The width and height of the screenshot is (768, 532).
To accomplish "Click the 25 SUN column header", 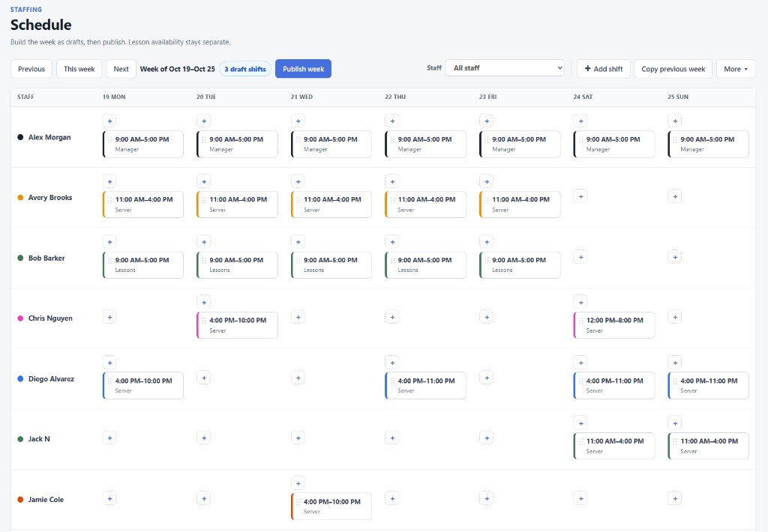I will pyautogui.click(x=678, y=97).
